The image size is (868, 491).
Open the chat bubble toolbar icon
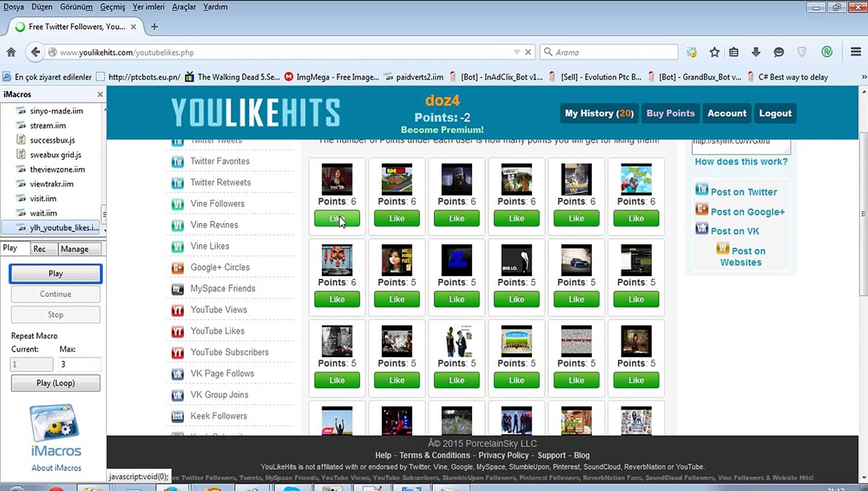click(779, 52)
